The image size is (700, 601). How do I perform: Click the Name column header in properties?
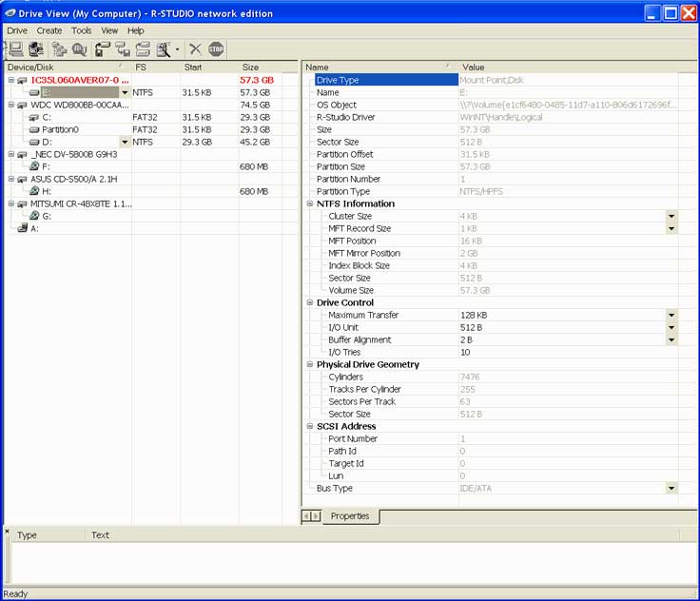click(x=380, y=68)
